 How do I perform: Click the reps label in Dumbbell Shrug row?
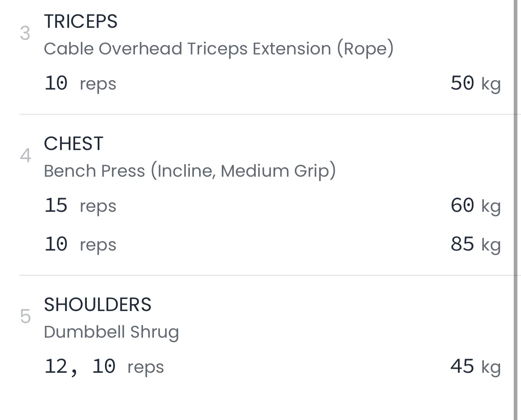[x=145, y=367]
